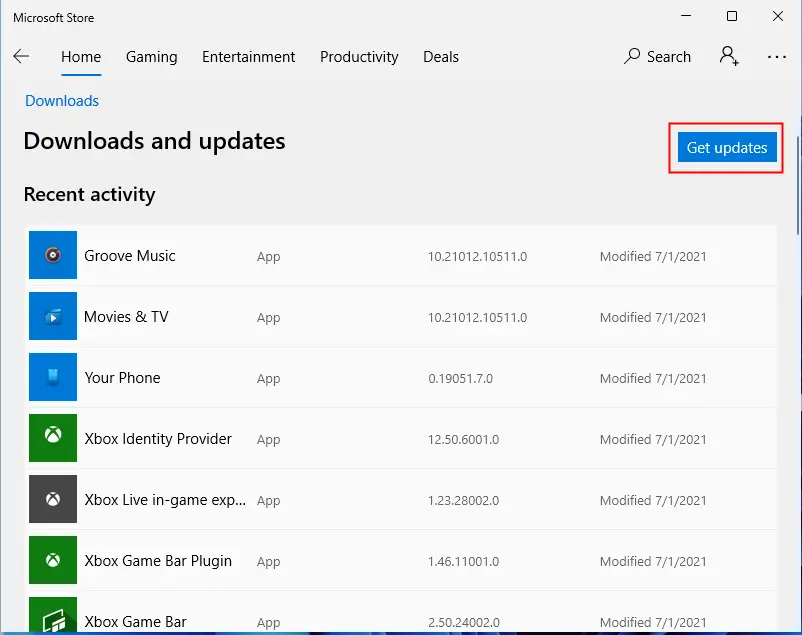The image size is (802, 635).
Task: Click the Groove Music modified date
Action: click(x=653, y=256)
